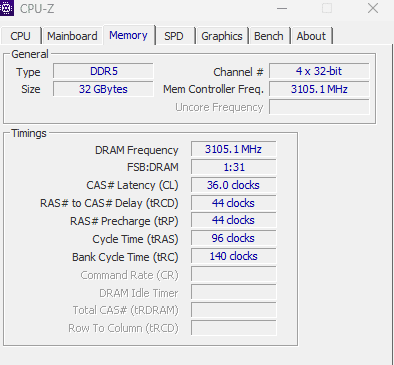The image size is (394, 365).
Task: Click the Cycle Time (tRAS) label
Action: tap(135, 239)
